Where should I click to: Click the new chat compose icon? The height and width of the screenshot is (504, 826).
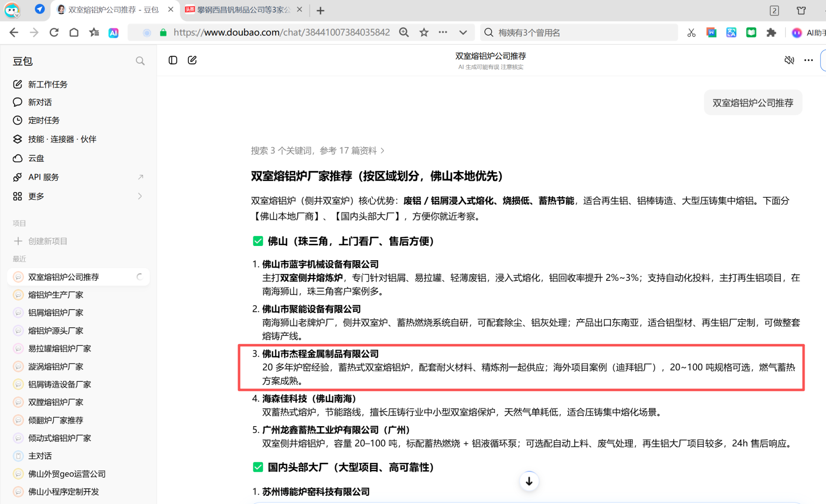coord(192,60)
